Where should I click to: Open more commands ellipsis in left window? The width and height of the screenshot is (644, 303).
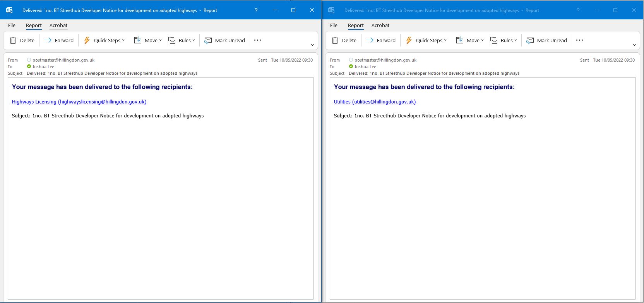coord(258,40)
